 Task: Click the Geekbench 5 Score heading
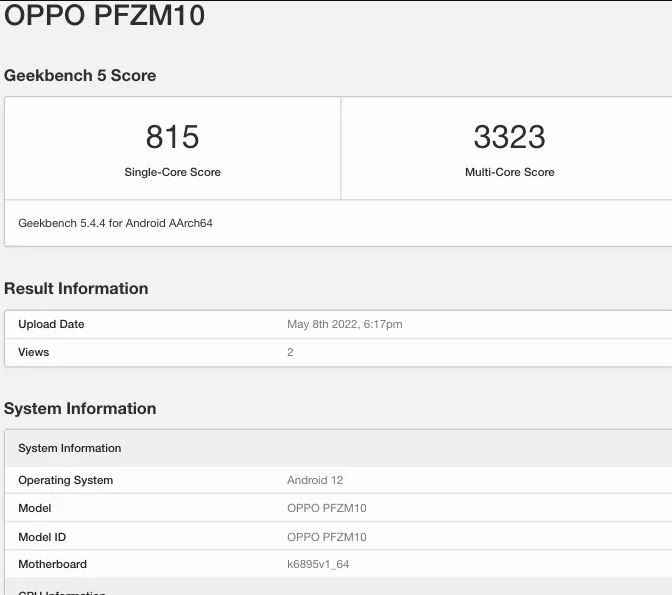(80, 75)
